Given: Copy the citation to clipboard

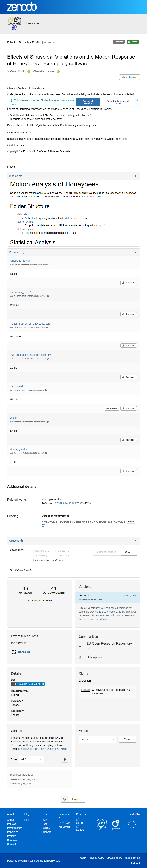Looking at the screenshot, I should (x=64, y=759).
